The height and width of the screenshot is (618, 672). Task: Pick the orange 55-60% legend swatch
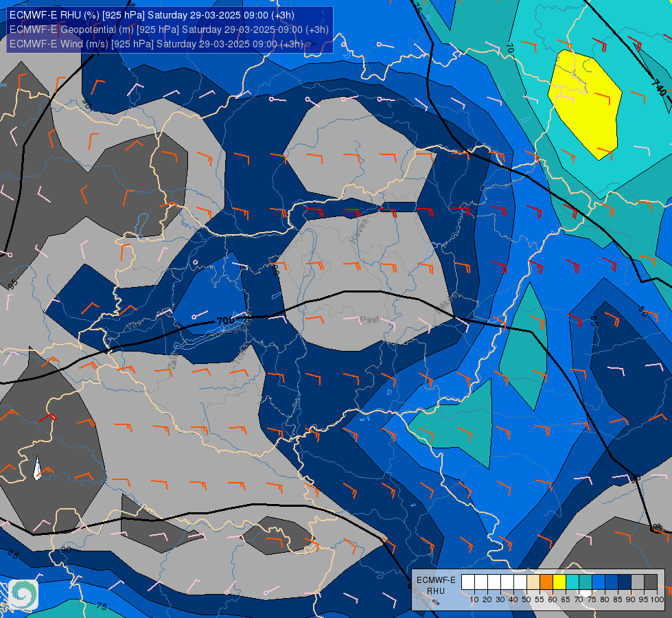546,582
